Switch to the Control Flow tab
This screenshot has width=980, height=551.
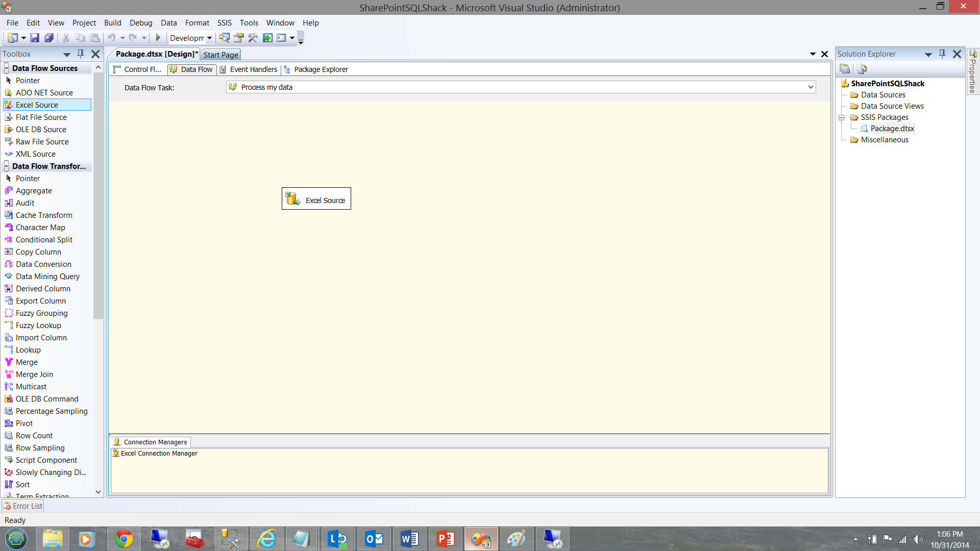point(138,69)
